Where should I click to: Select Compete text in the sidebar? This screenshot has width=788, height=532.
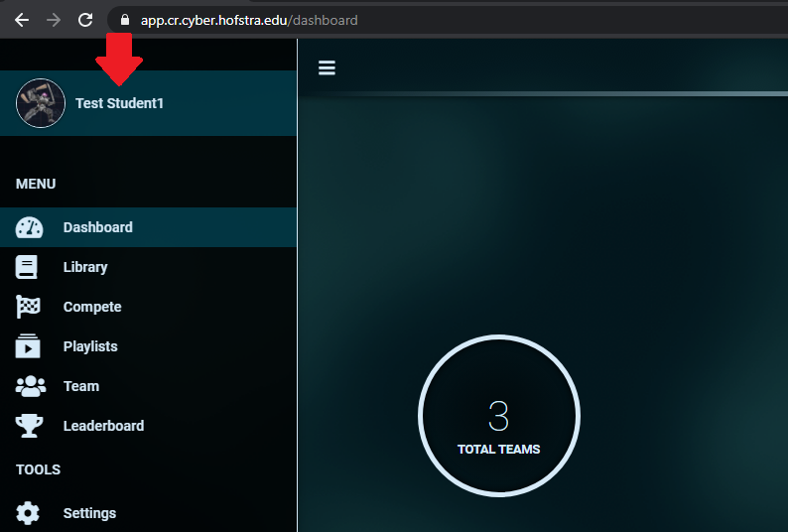click(x=92, y=307)
